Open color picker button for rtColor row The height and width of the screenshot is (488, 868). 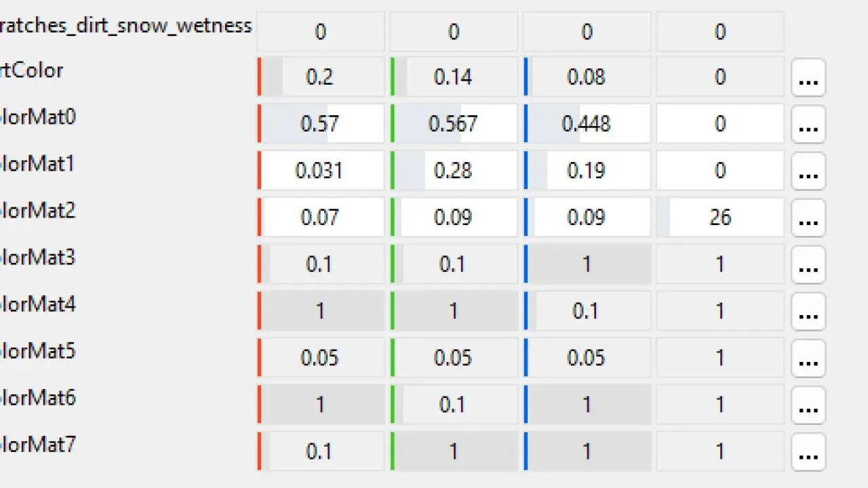808,77
